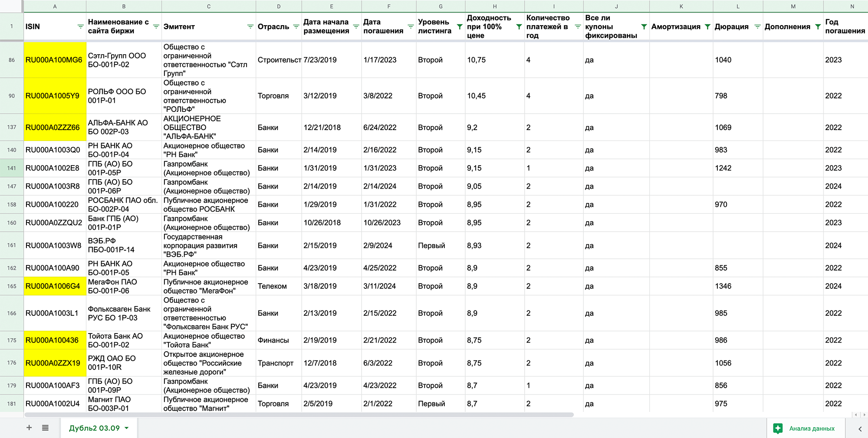Screen dimensions: 868x438
Task: Open dropdown arrow on Дубль2 03.09 tab
Action: (x=127, y=428)
